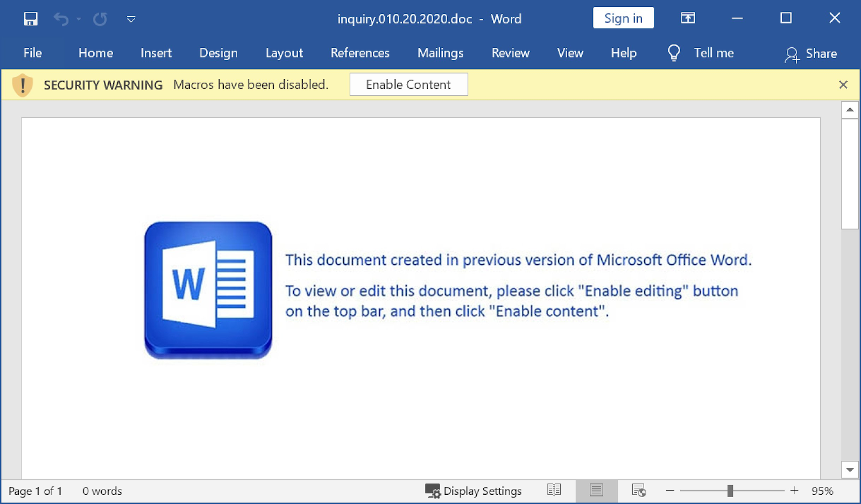
Task: Click the 95% zoom level
Action: tap(822, 491)
